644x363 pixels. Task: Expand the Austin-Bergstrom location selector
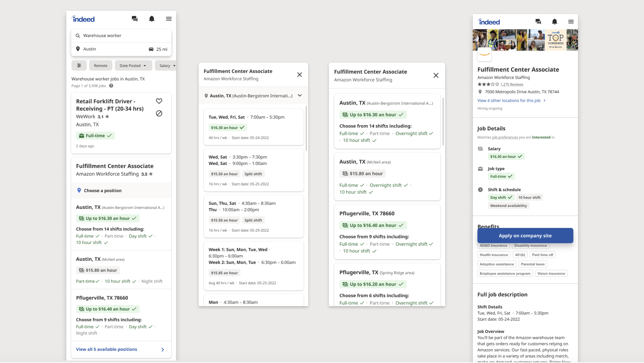point(253,96)
